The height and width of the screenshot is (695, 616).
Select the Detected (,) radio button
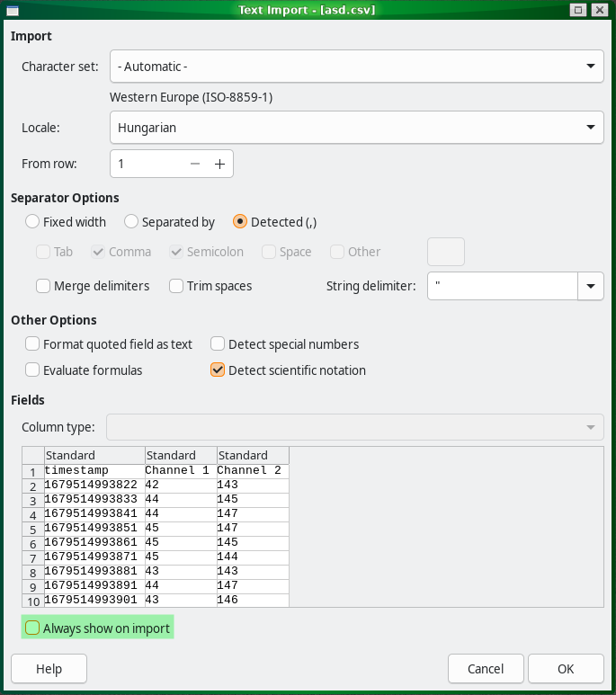(x=240, y=221)
